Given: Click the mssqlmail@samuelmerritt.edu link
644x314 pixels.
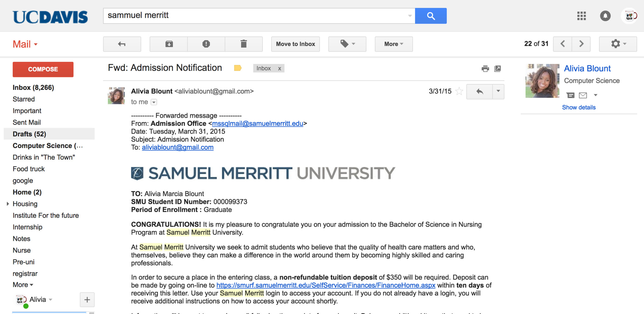Looking at the screenshot, I should point(257,124).
